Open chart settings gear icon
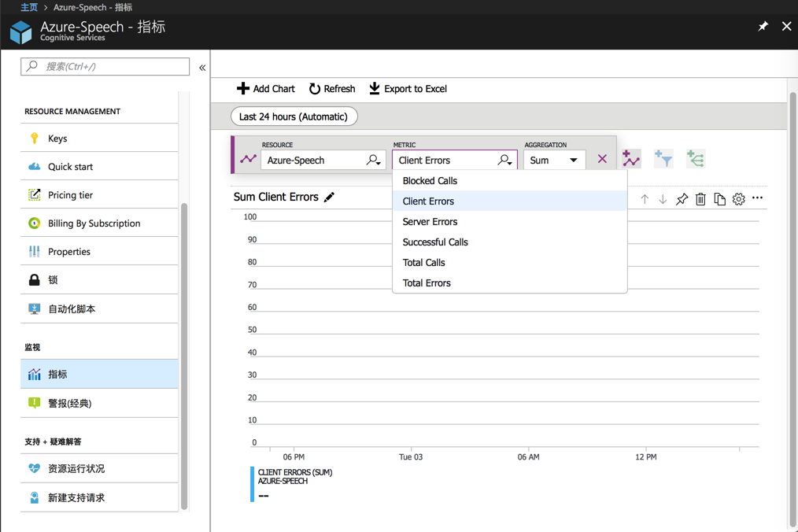The height and width of the screenshot is (532, 798). (738, 199)
